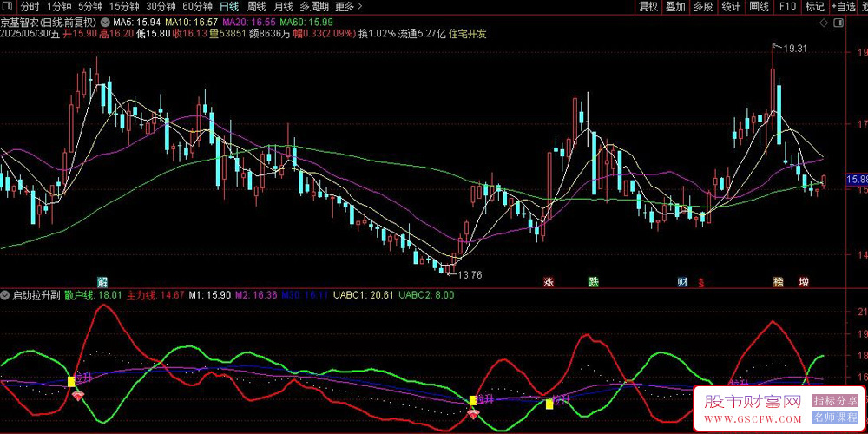Image resolution: width=868 pixels, height=434 pixels.
Task: Select the 5分钟 period
Action: click(x=90, y=7)
